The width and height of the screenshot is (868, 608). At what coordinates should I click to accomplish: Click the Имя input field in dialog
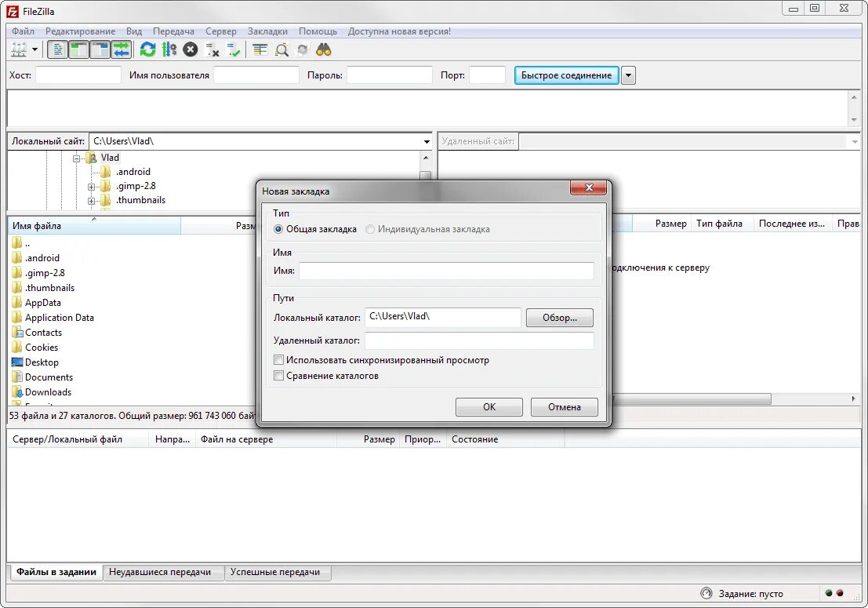click(x=446, y=271)
